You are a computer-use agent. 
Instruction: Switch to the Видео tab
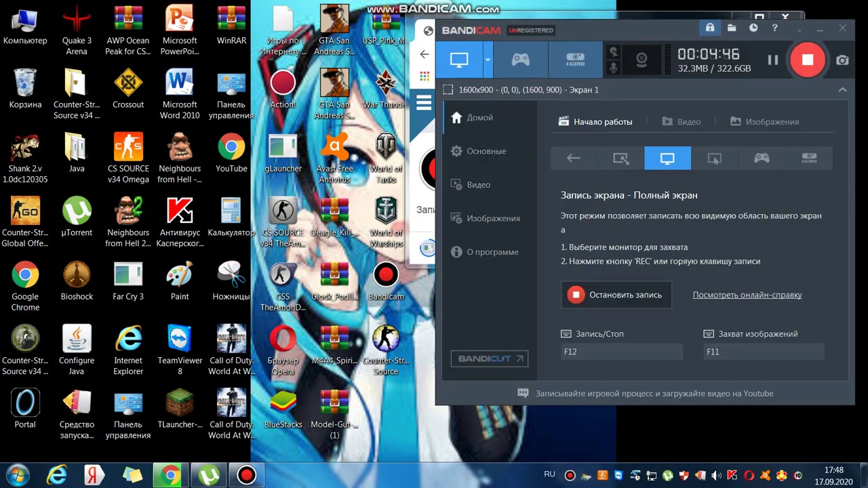[681, 122]
